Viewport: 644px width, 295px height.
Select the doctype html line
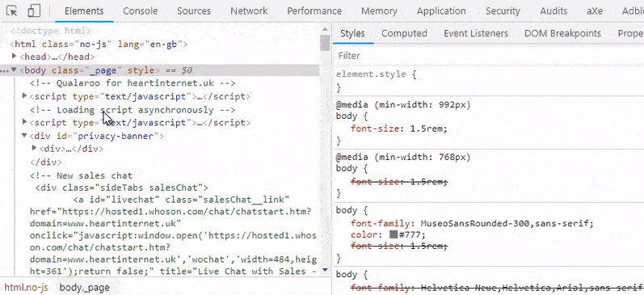click(50, 31)
